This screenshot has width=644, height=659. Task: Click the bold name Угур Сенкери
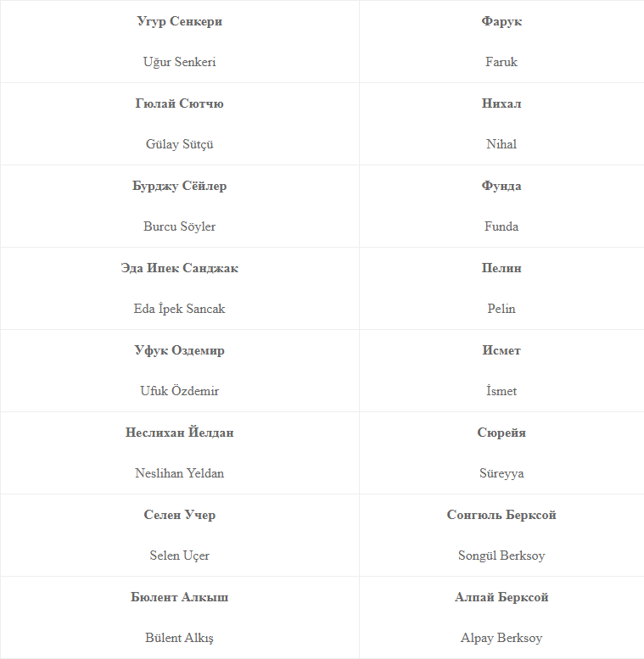click(179, 21)
